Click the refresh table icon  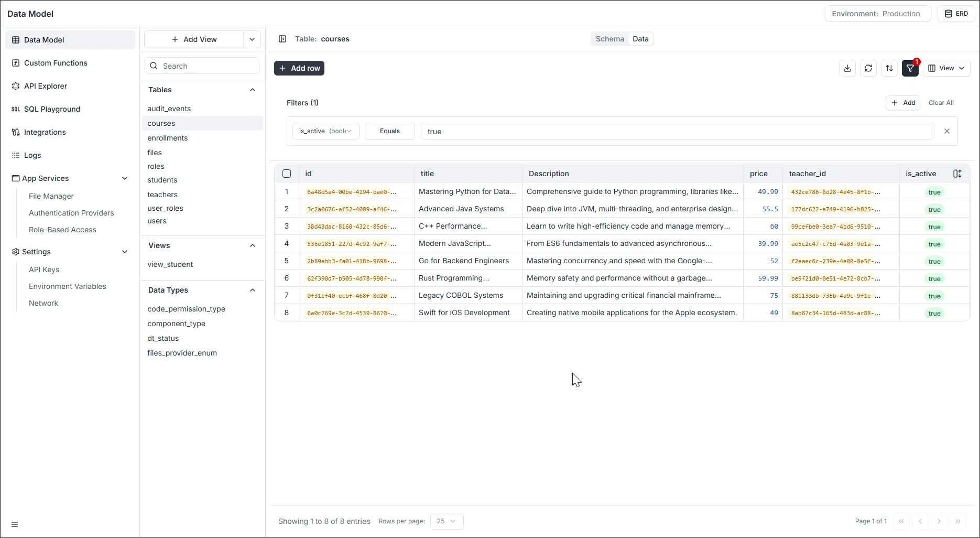(x=868, y=68)
